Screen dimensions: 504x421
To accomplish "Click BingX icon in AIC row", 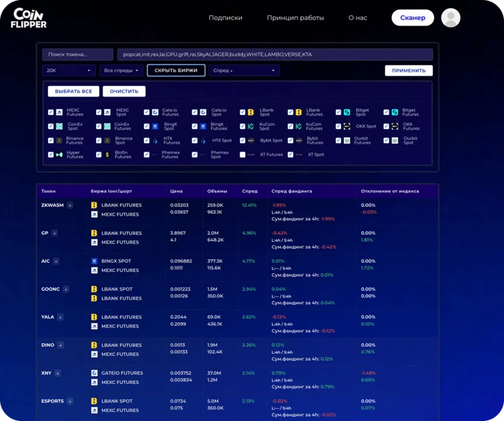I will [94, 261].
